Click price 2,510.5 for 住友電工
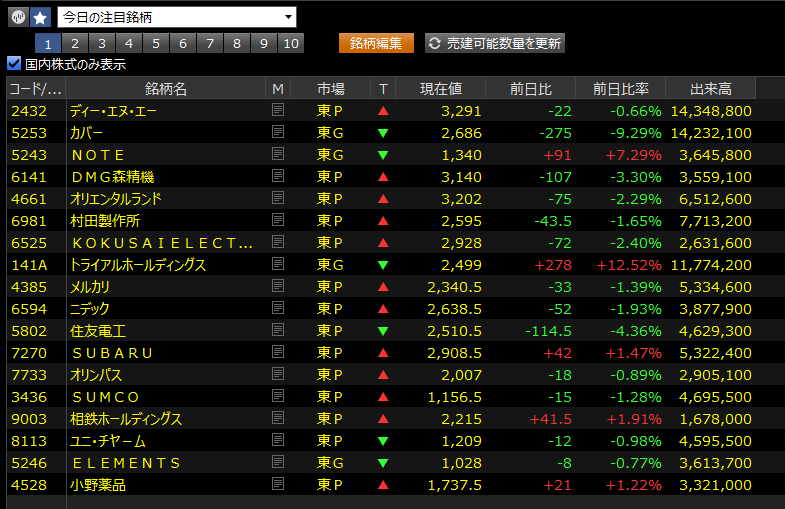This screenshot has width=785, height=509. pyautogui.click(x=454, y=331)
